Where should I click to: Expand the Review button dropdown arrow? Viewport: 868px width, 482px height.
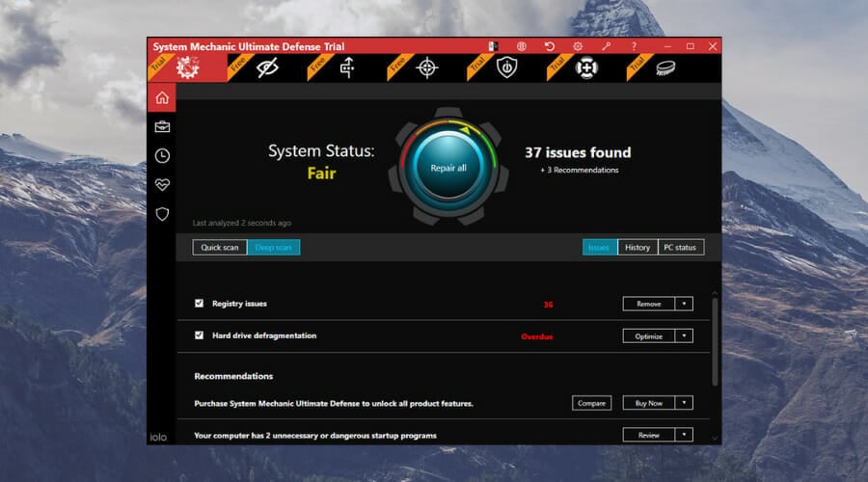pos(684,435)
